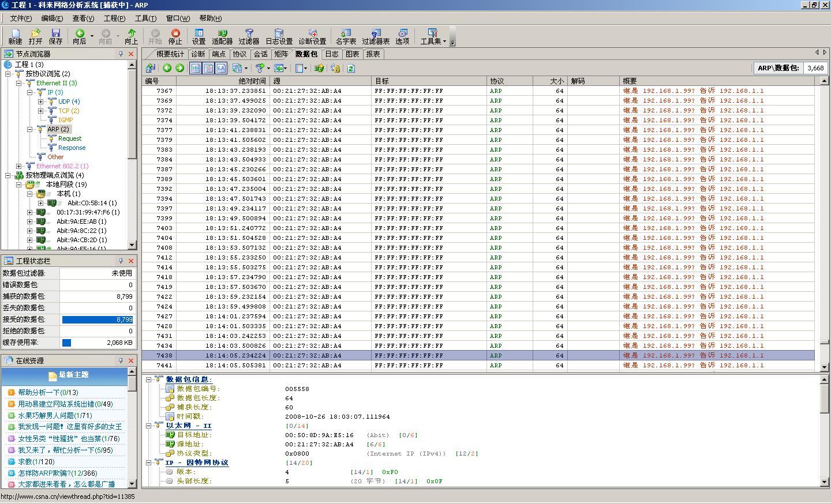Click the 选项 options icon
The image size is (831, 504).
(x=402, y=36)
